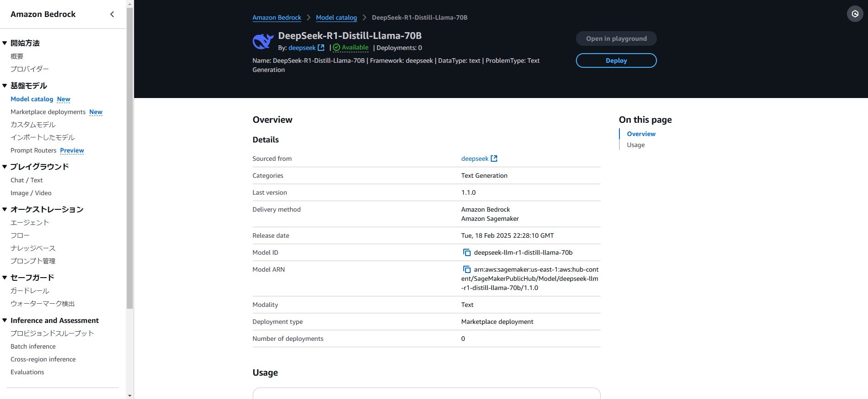Open Cross-region inference page
The image size is (868, 399).
(43, 359)
